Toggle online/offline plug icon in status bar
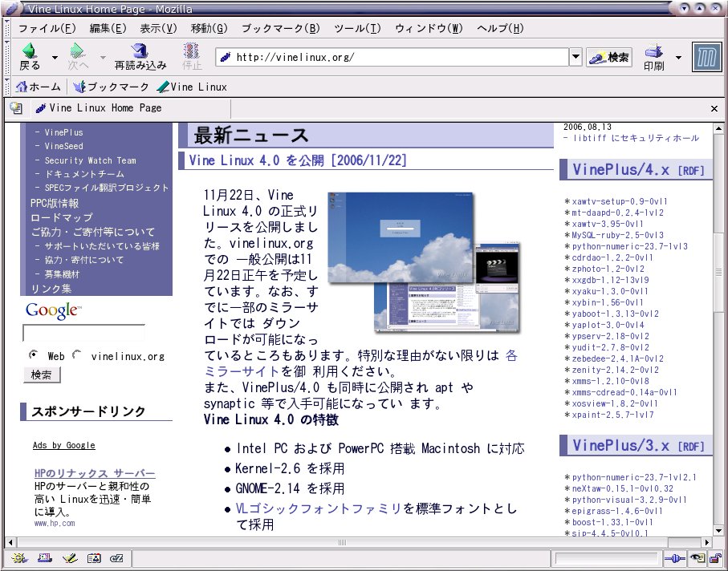Viewport: 728px width, 571px height. point(674,558)
